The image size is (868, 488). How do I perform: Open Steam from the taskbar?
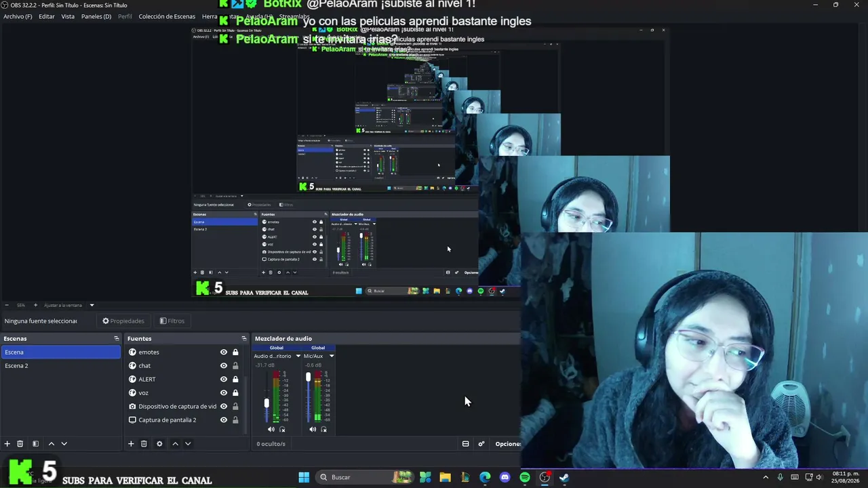564,477
